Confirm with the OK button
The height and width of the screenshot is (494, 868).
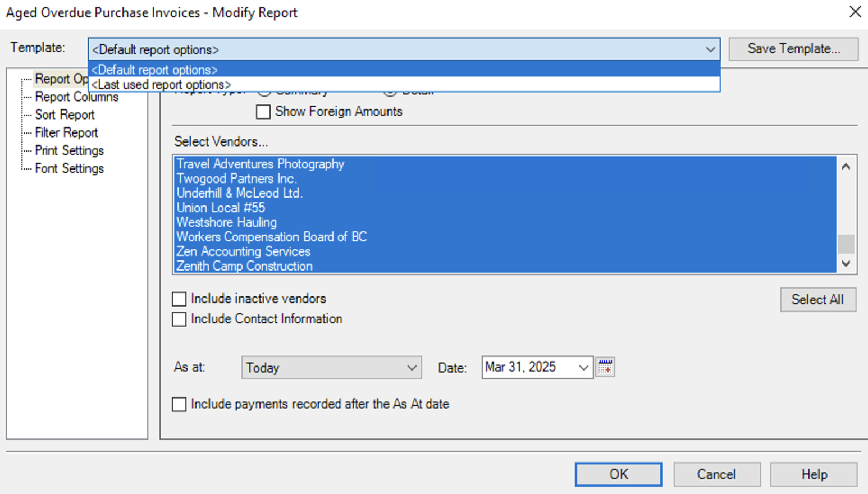[x=618, y=474]
